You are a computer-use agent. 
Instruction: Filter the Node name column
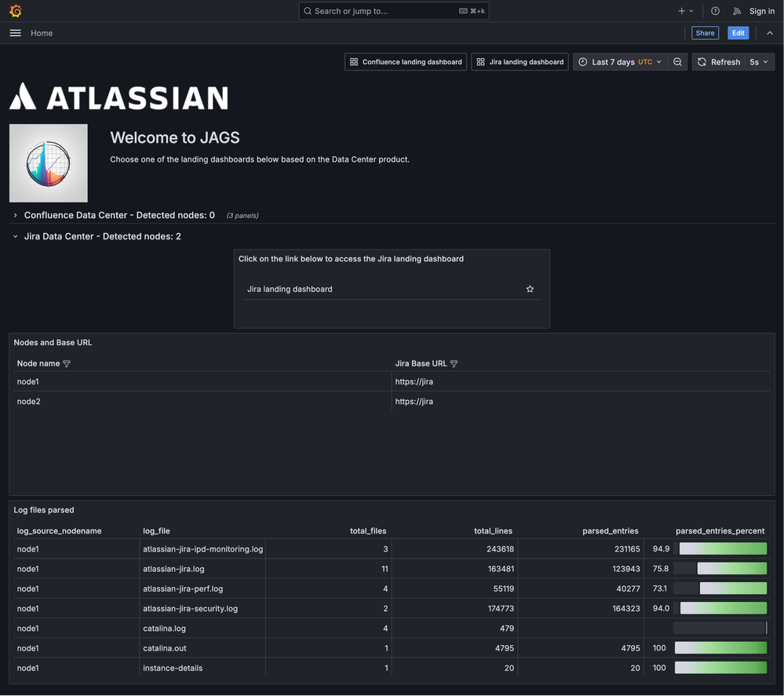pos(67,364)
